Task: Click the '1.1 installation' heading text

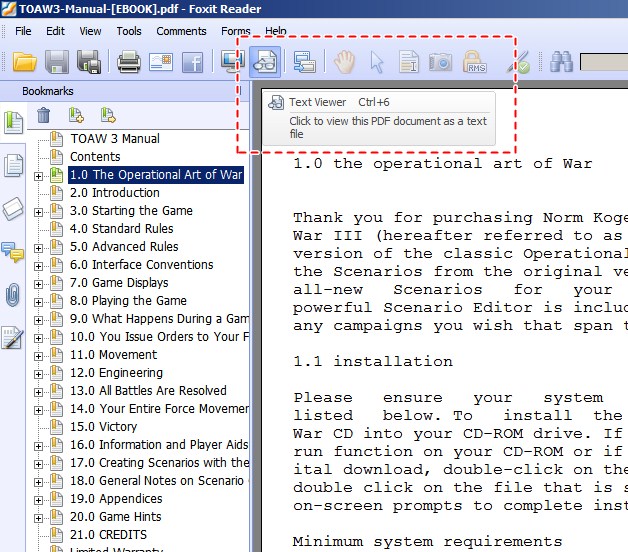Action: [x=373, y=362]
